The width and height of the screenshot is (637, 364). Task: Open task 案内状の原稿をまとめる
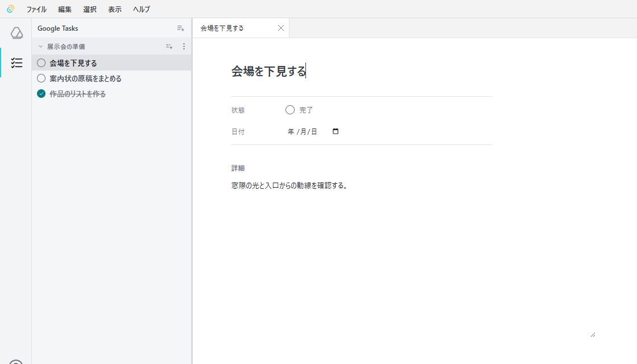click(85, 78)
